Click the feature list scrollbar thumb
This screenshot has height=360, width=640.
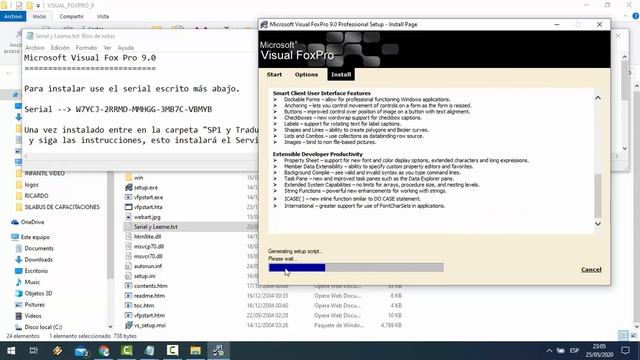click(x=598, y=196)
